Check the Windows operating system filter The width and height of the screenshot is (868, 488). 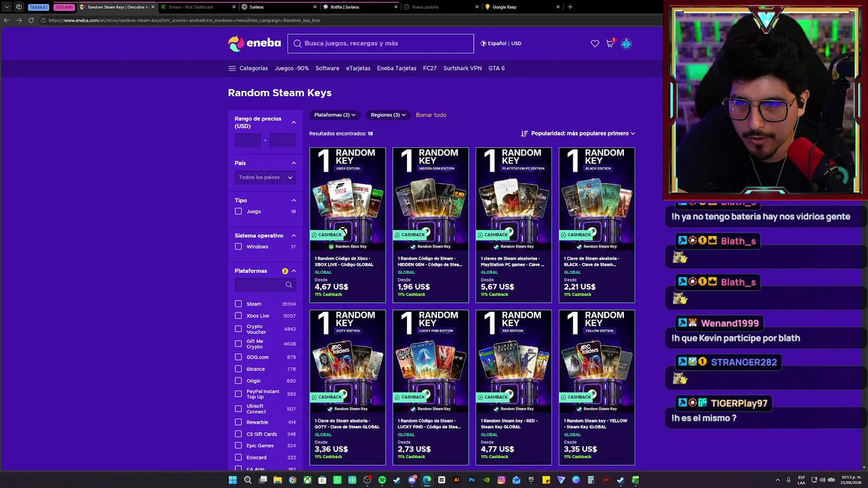click(x=238, y=247)
